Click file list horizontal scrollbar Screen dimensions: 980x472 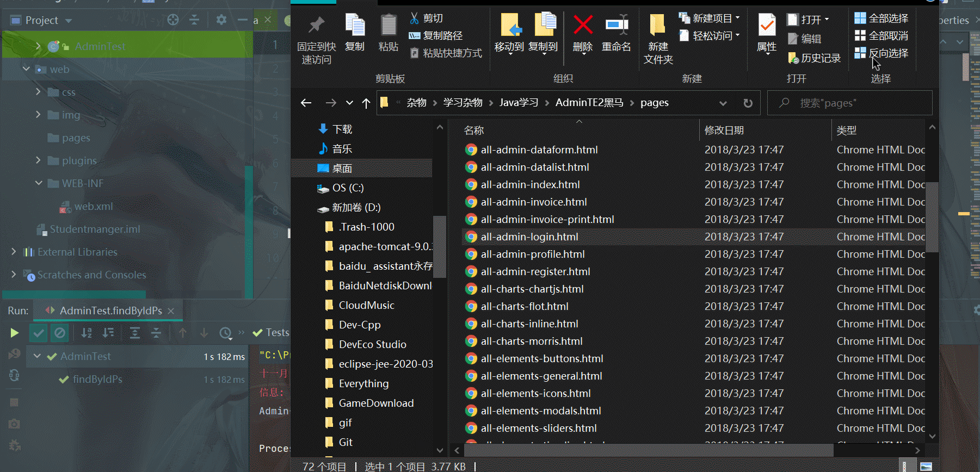pos(649,450)
